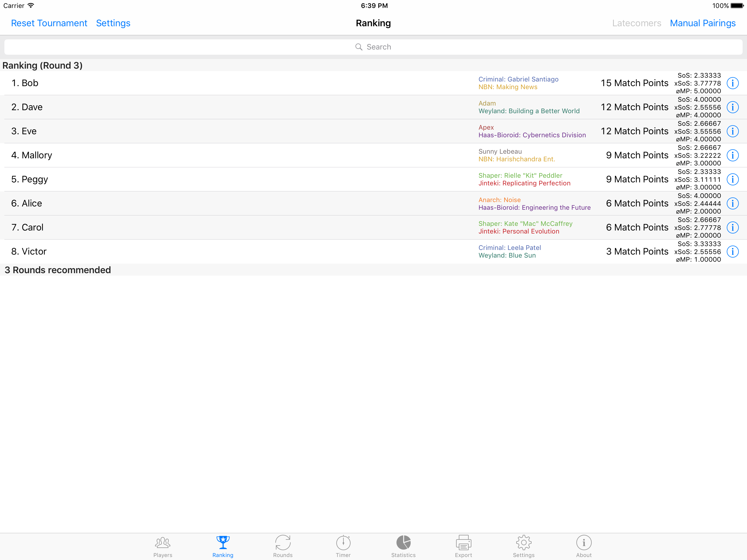Open Manual Pairings

click(702, 23)
